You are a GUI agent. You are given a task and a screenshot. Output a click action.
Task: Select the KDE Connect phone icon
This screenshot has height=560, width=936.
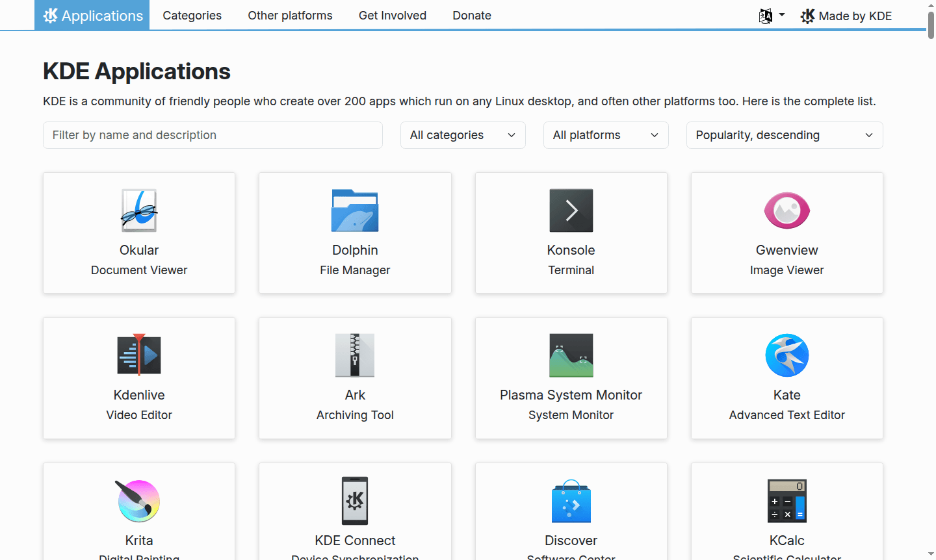click(x=355, y=500)
